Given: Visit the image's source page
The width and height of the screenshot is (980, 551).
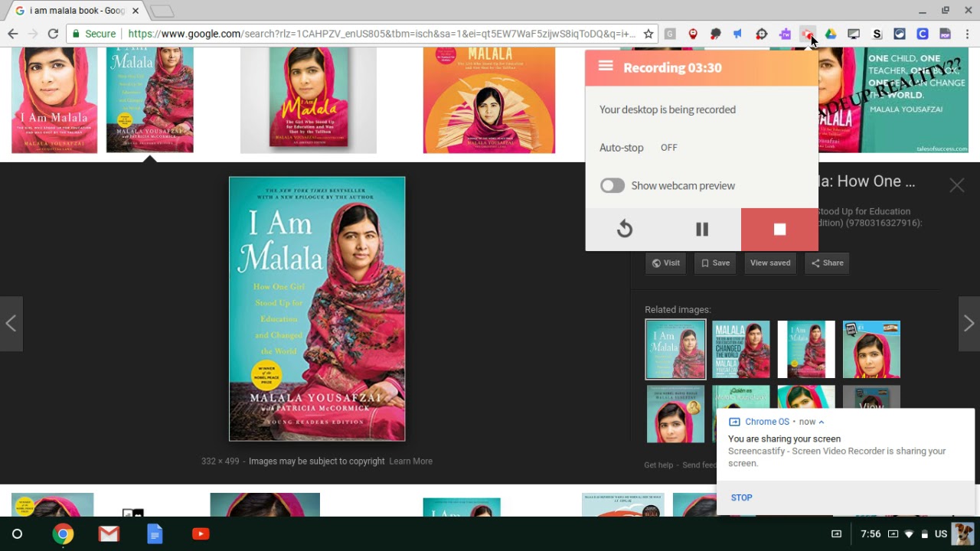Looking at the screenshot, I should (x=666, y=262).
